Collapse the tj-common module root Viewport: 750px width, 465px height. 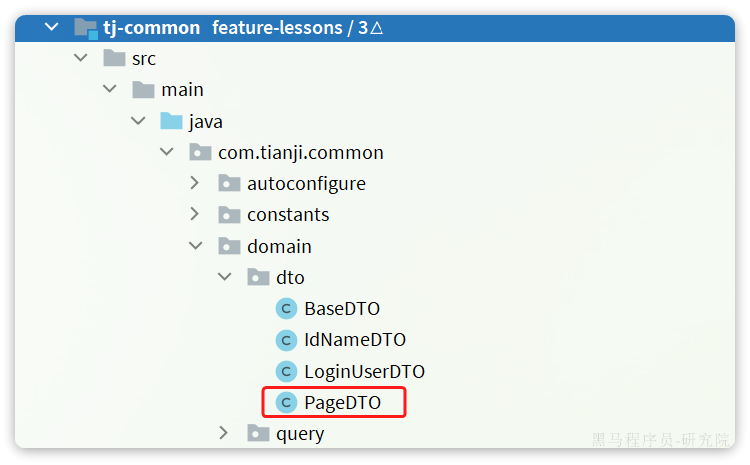tap(52, 27)
